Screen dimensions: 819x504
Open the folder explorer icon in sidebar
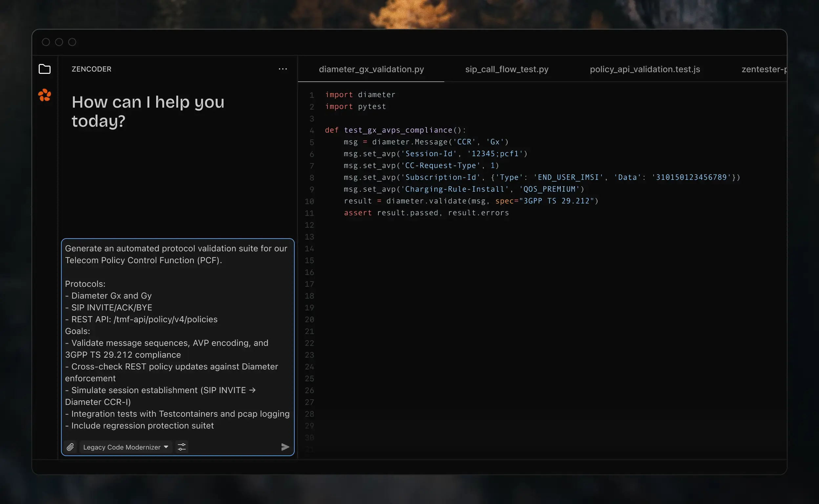point(44,69)
